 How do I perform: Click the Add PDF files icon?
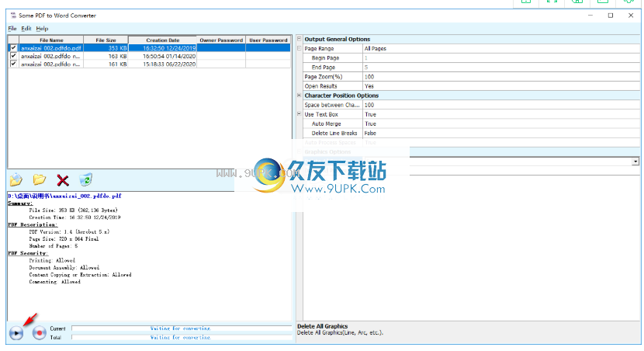(x=16, y=179)
